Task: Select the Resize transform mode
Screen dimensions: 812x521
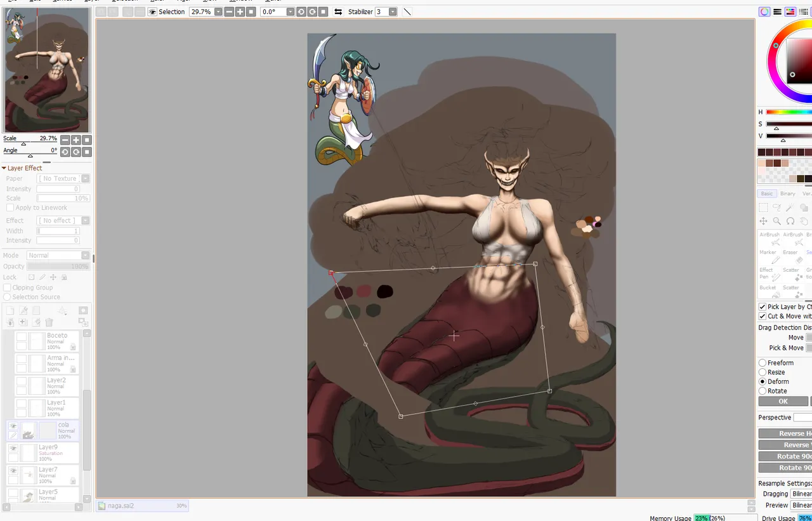Action: tap(763, 373)
